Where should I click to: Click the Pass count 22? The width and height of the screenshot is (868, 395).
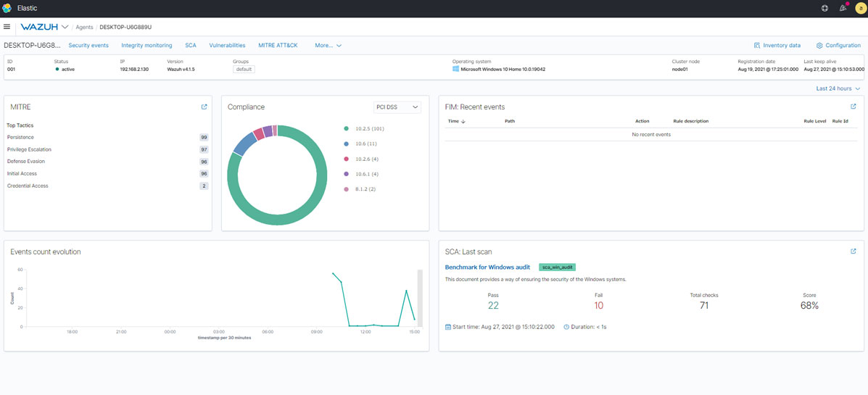tap(493, 305)
